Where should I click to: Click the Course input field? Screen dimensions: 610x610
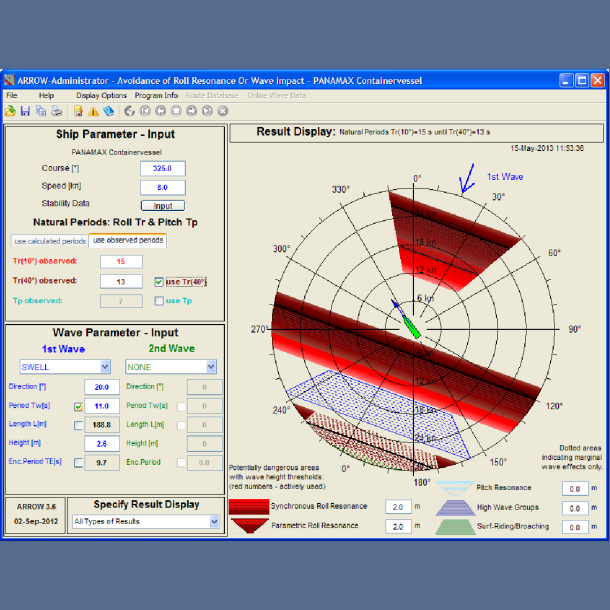pos(162,169)
